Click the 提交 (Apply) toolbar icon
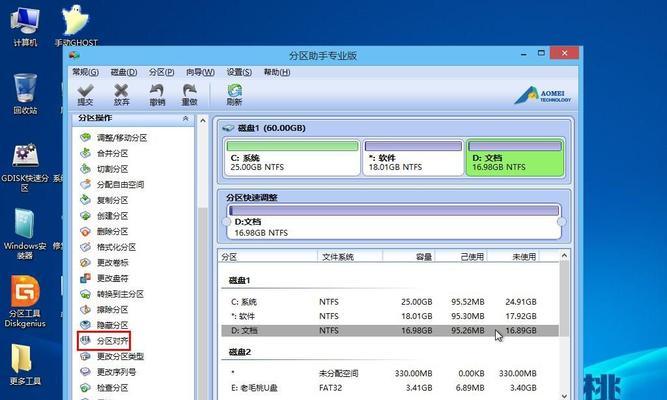Viewport: 667px width, 400px height. point(86,94)
